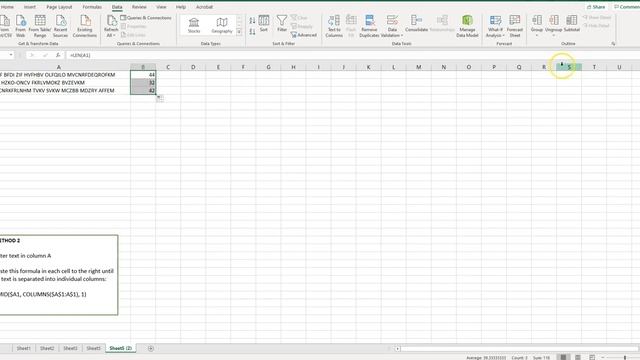Switch to Page Layout view in status bar
This screenshot has height=360, width=640.
click(x=578, y=358)
